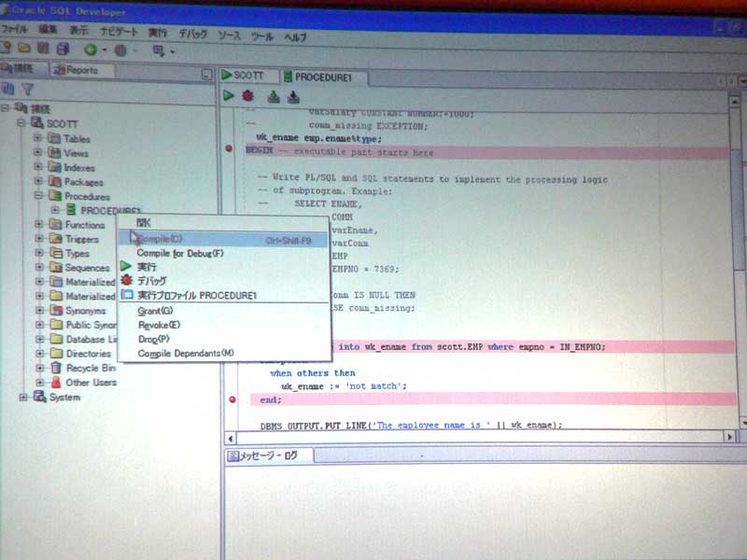
Task: Click the Recycle Bin trash icon
Action: point(56,368)
